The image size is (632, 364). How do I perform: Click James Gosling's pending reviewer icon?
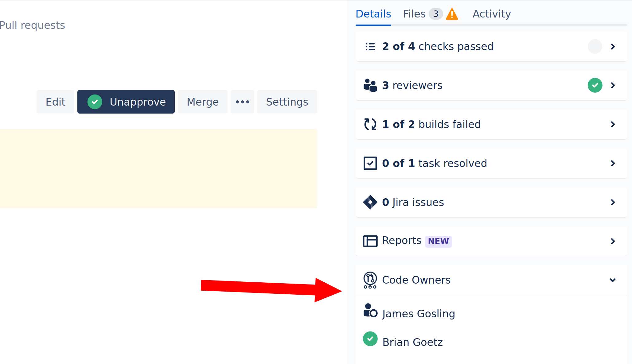(x=370, y=311)
